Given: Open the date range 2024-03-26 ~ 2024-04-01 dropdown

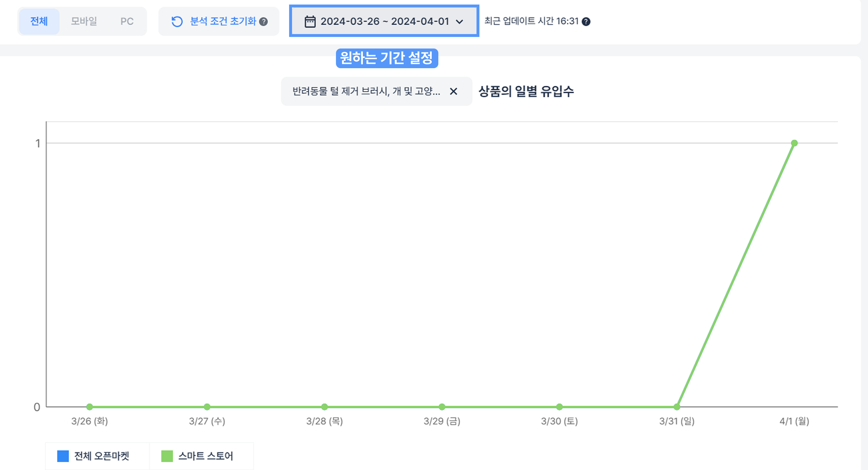Looking at the screenshot, I should [384, 21].
